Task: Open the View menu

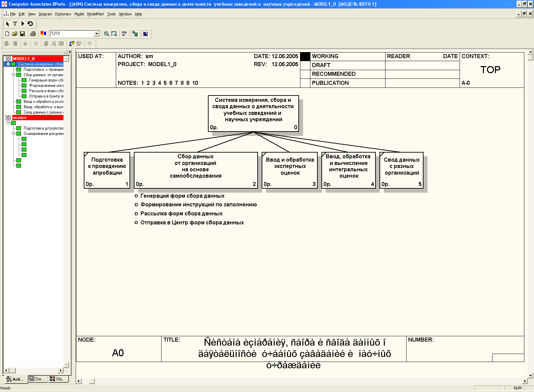Action: tap(32, 14)
